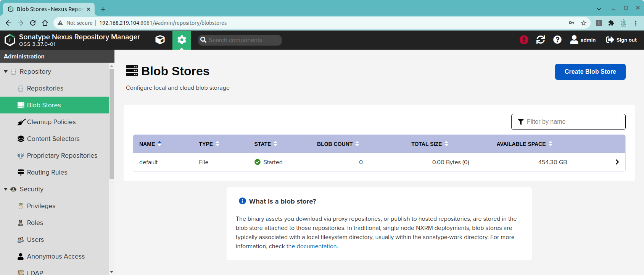This screenshot has height=275, width=644.
Task: Sort the table by NAME column
Action: (150, 144)
